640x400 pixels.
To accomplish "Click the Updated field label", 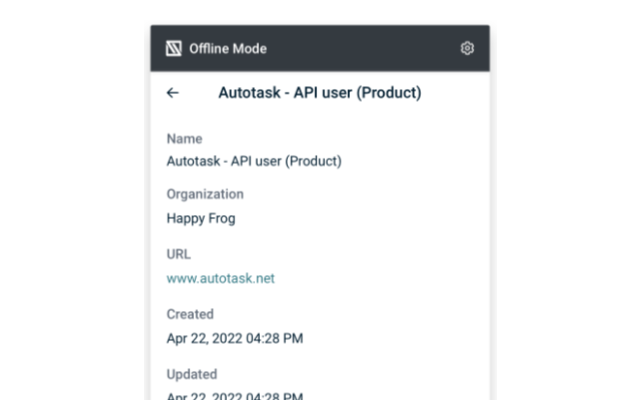I will (191, 374).
